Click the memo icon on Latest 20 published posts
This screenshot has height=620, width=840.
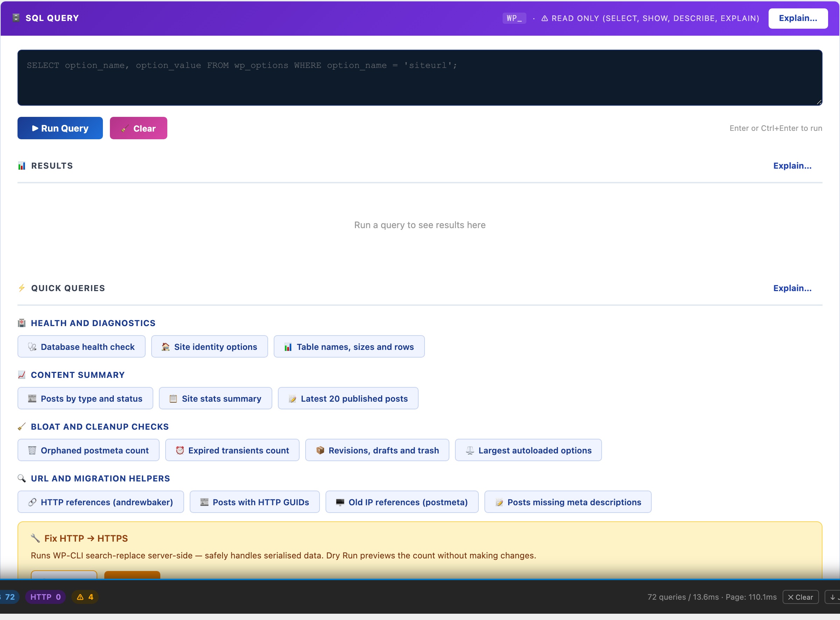click(292, 399)
